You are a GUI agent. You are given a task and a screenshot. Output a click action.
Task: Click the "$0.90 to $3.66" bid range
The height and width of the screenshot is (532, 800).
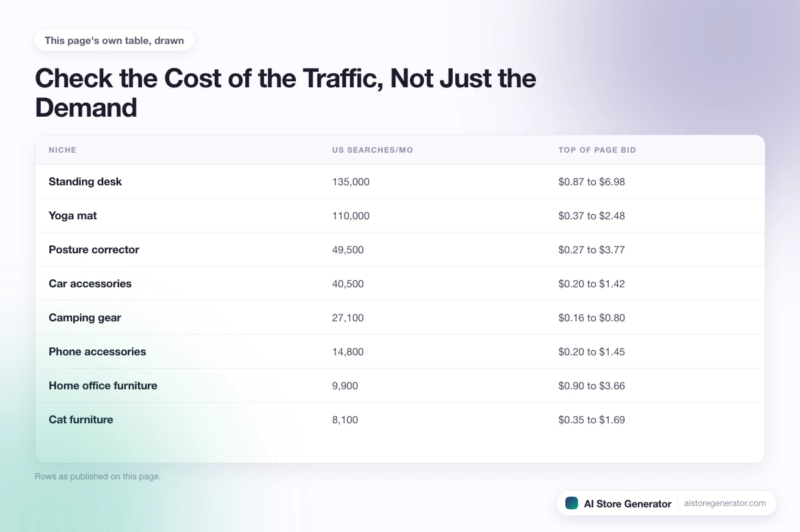coord(592,385)
